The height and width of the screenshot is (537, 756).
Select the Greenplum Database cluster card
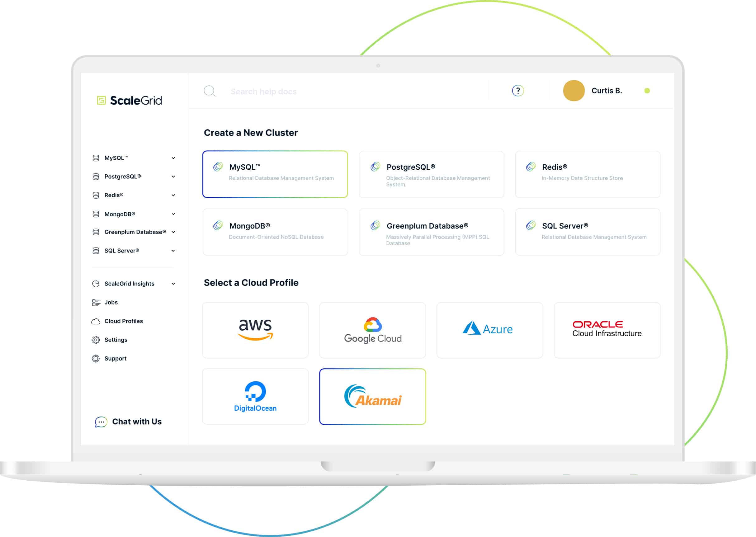coord(431,232)
